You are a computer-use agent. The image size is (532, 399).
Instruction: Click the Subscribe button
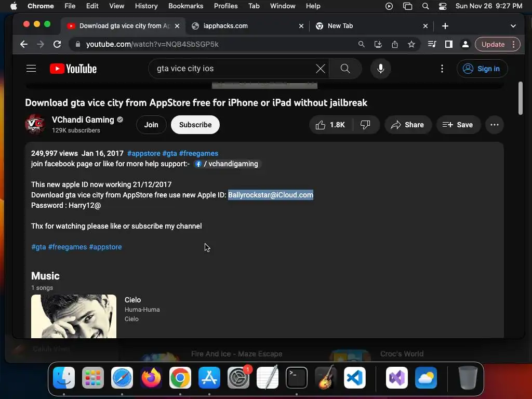pos(195,125)
